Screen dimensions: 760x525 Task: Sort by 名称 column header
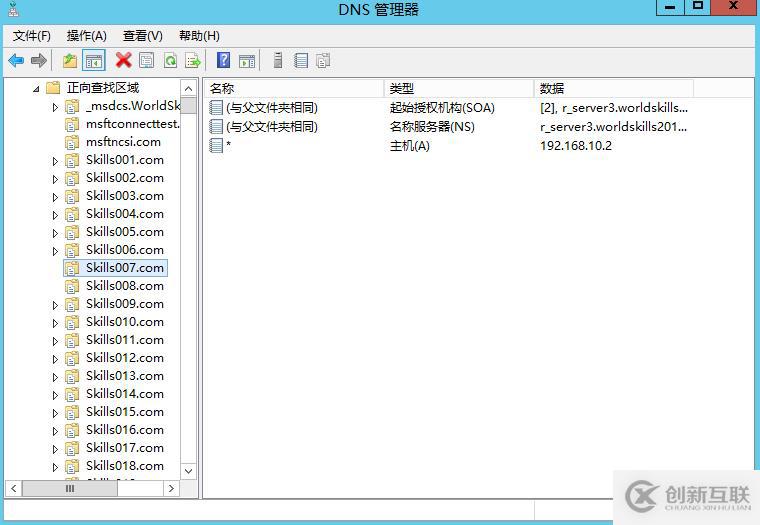point(294,89)
